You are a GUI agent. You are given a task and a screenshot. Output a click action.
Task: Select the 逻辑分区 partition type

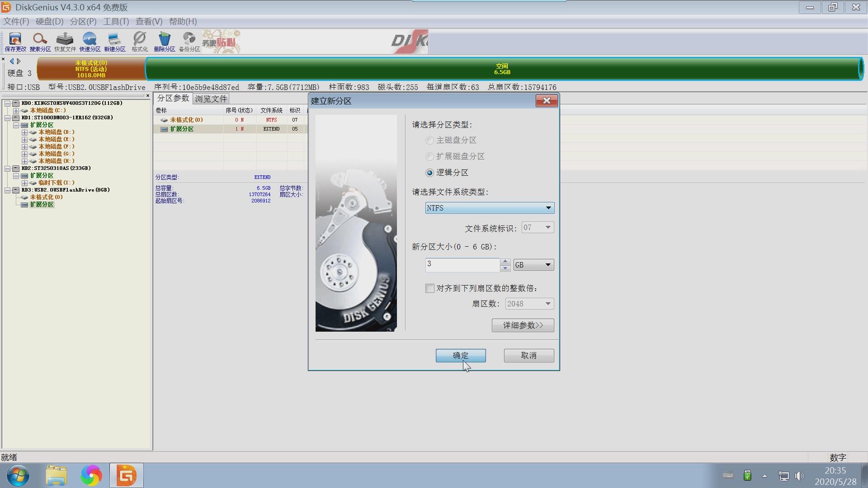[429, 173]
